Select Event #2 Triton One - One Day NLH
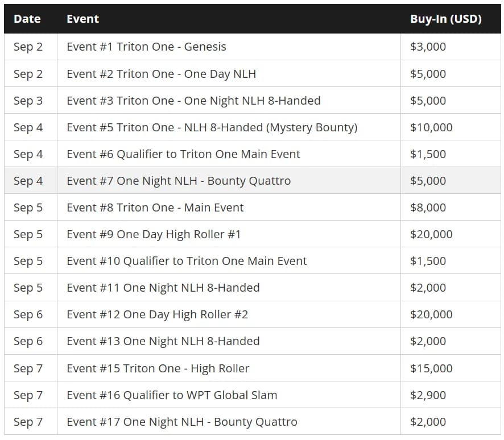The height and width of the screenshot is (440, 504). coord(162,74)
